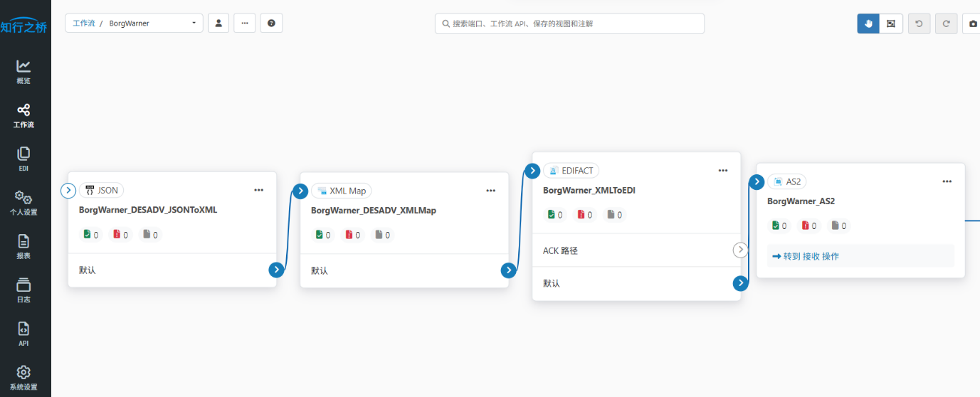Open the more options menu on AS2 connector

[947, 181]
